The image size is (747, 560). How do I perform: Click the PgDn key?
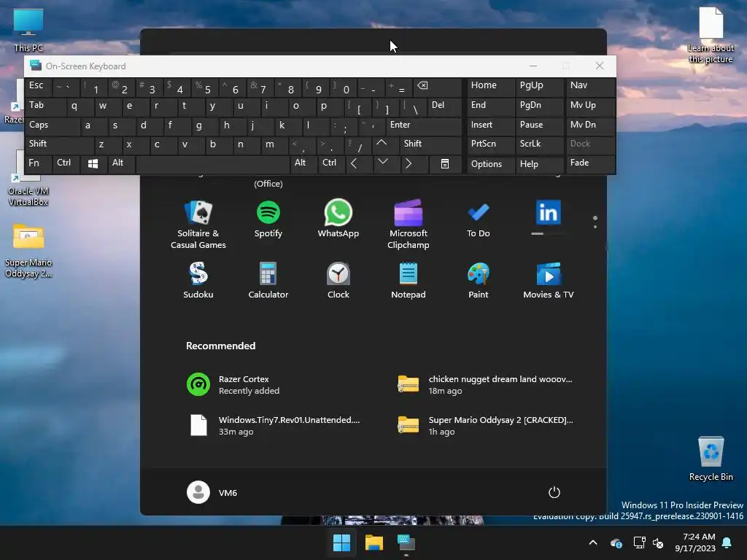pyautogui.click(x=538, y=106)
